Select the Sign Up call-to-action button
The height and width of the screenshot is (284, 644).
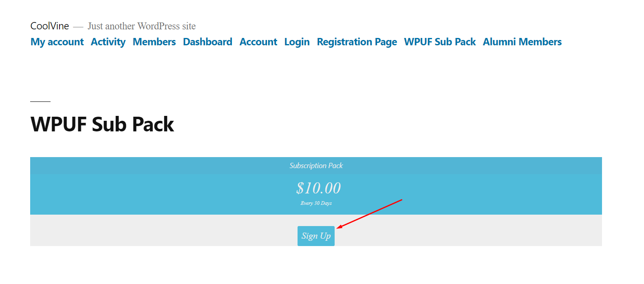click(316, 236)
